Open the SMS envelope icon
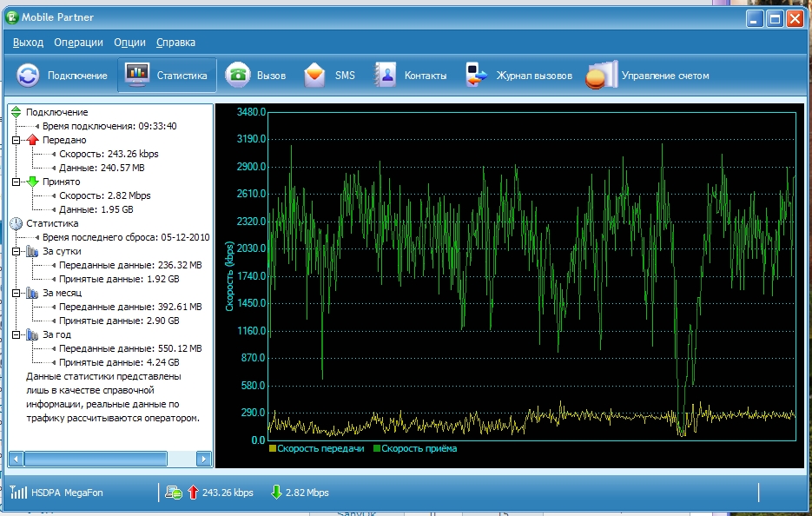 click(314, 75)
